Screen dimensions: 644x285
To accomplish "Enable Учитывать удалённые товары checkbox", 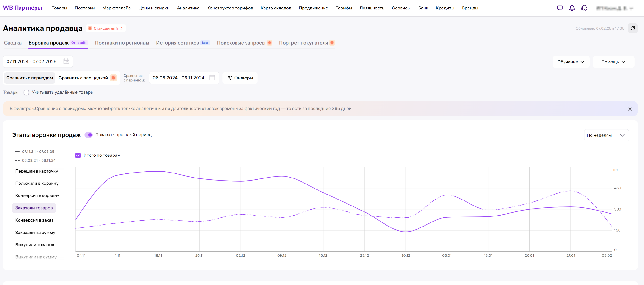I will [26, 92].
